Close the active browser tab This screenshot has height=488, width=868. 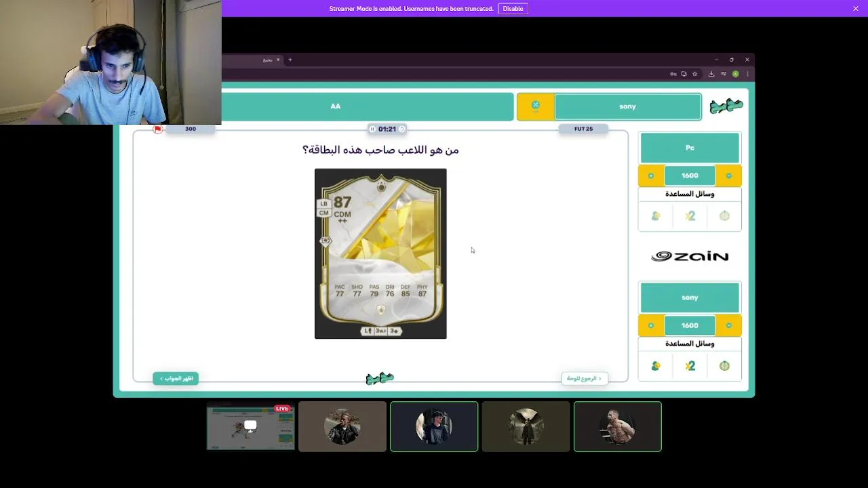(x=277, y=60)
